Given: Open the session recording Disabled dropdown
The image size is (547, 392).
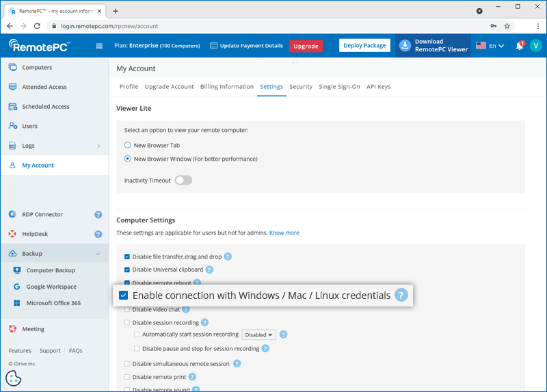Looking at the screenshot, I should click(x=258, y=335).
